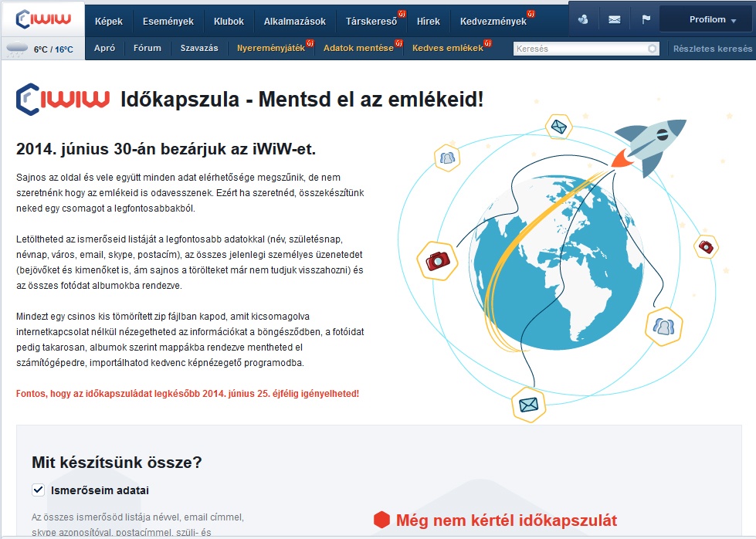Go to Események menu item
This screenshot has width=756, height=539.
pos(168,21)
